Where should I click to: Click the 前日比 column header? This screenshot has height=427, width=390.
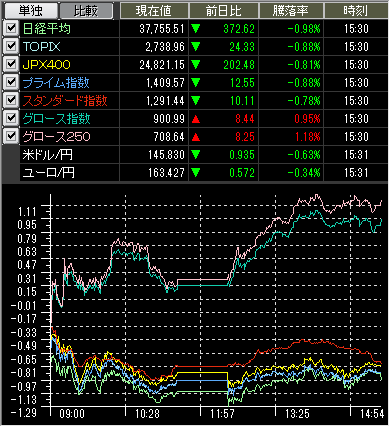click(x=224, y=11)
